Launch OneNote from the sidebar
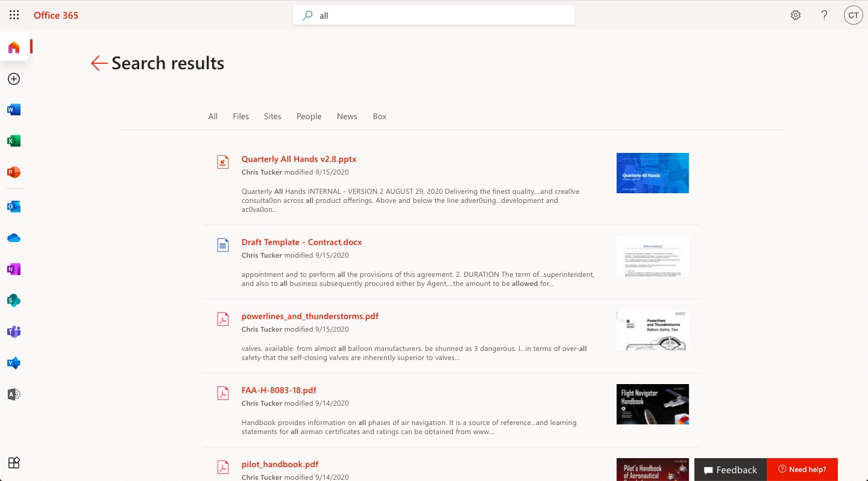Viewport: 868px width, 481px height. (14, 269)
